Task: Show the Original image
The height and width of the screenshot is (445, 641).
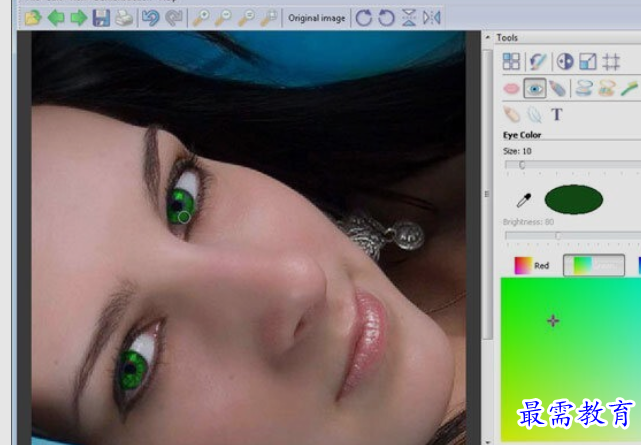Action: coord(316,18)
